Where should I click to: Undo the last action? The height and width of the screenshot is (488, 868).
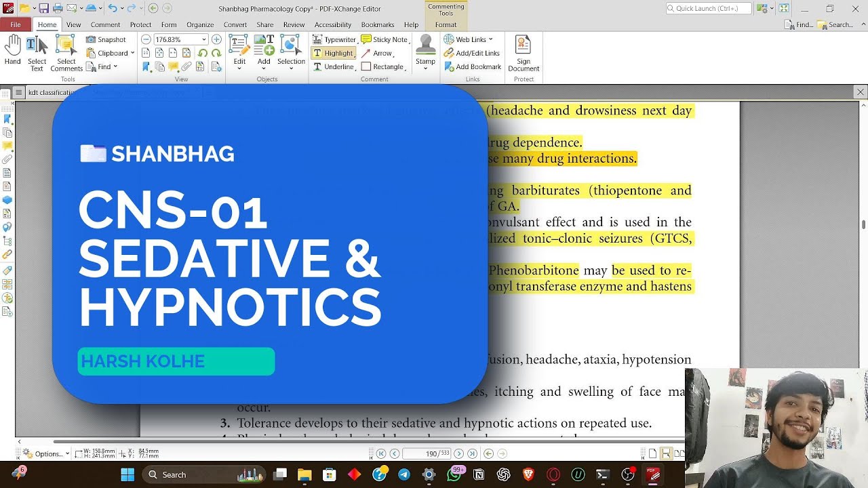(x=112, y=8)
